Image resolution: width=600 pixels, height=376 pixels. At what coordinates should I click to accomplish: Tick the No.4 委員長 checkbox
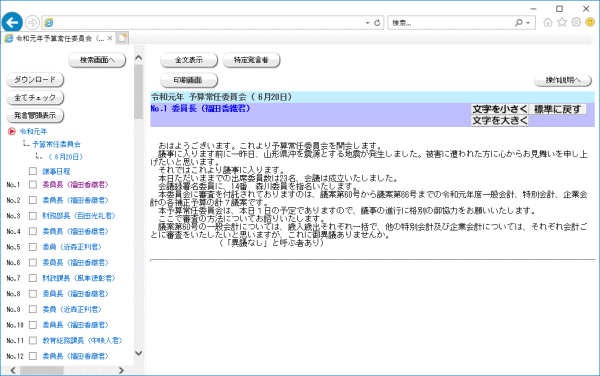33,231
